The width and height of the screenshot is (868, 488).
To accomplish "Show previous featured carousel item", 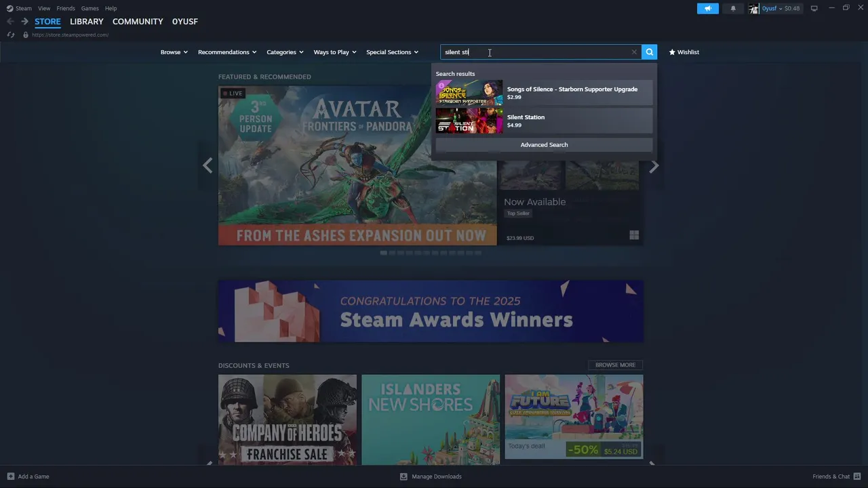I will [x=208, y=165].
